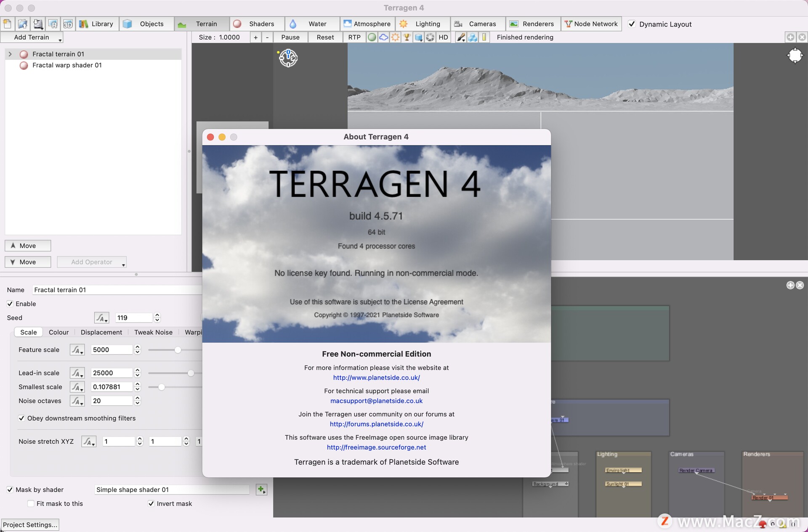Click the stacked blue cubes icon
The height and width of the screenshot is (532, 808).
pyautogui.click(x=473, y=37)
